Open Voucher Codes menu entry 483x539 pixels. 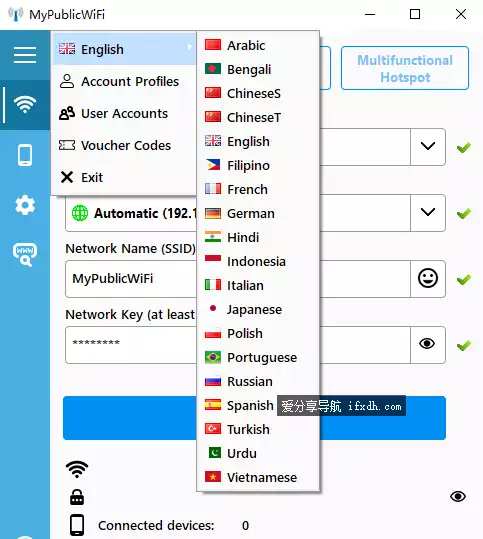(124, 145)
